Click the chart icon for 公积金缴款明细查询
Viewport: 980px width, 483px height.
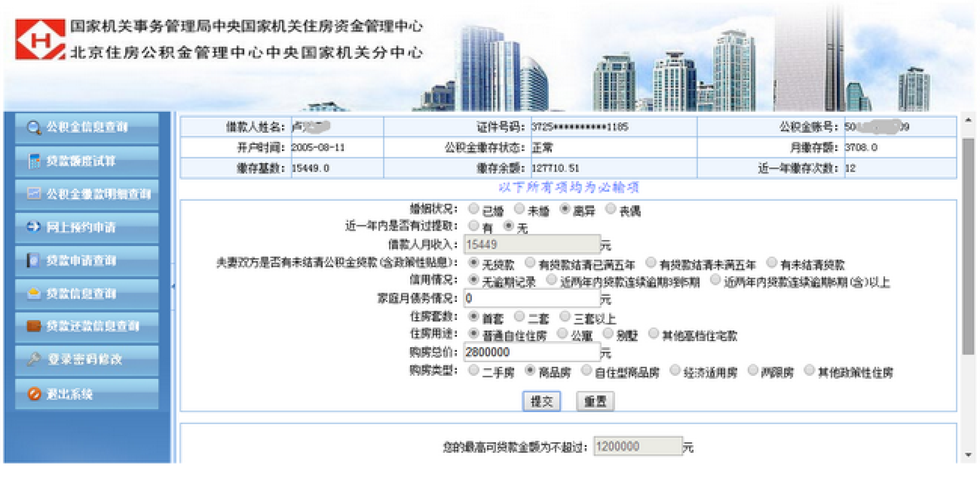click(x=34, y=194)
